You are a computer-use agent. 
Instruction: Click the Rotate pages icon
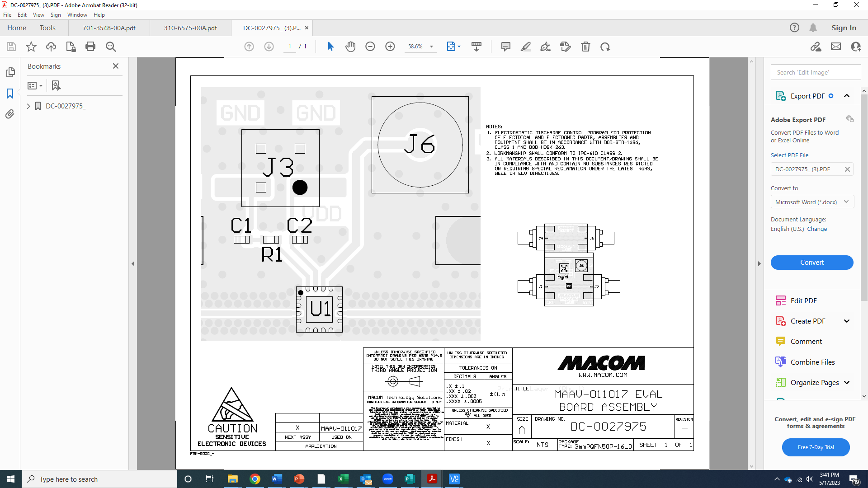[x=605, y=47]
